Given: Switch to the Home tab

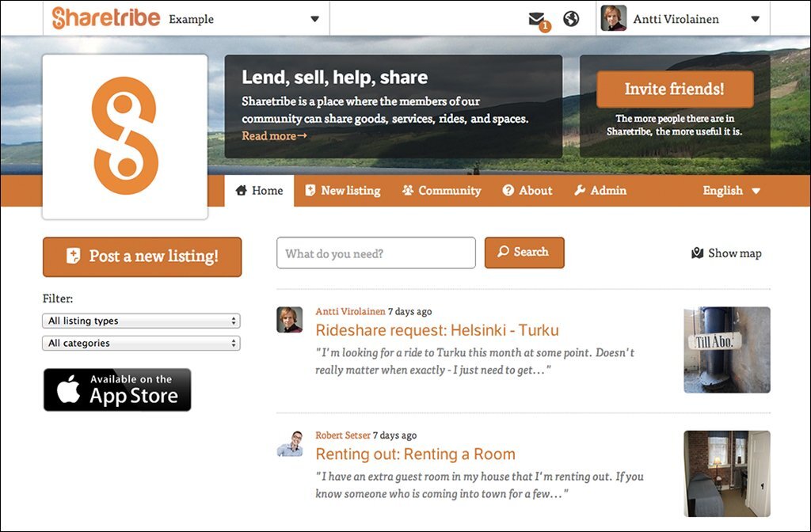Looking at the screenshot, I should [258, 190].
